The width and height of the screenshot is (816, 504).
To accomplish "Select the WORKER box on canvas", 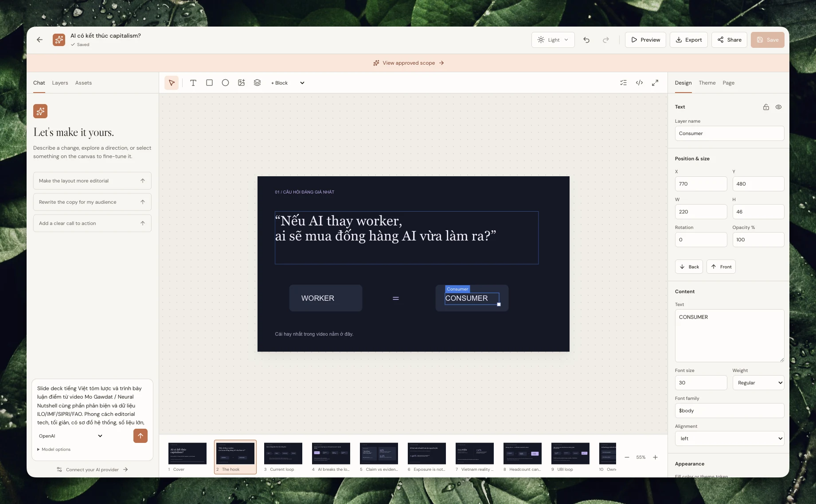I will (326, 298).
